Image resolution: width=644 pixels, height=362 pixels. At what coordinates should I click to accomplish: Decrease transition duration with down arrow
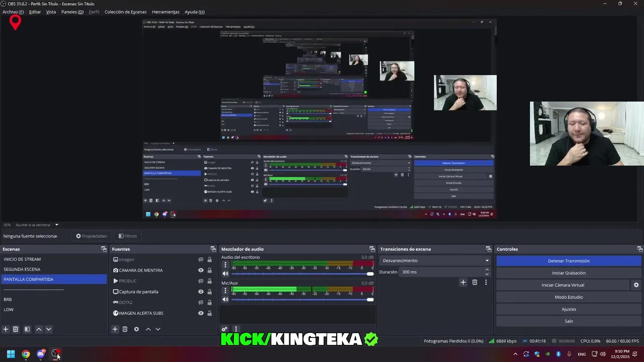coord(487,274)
